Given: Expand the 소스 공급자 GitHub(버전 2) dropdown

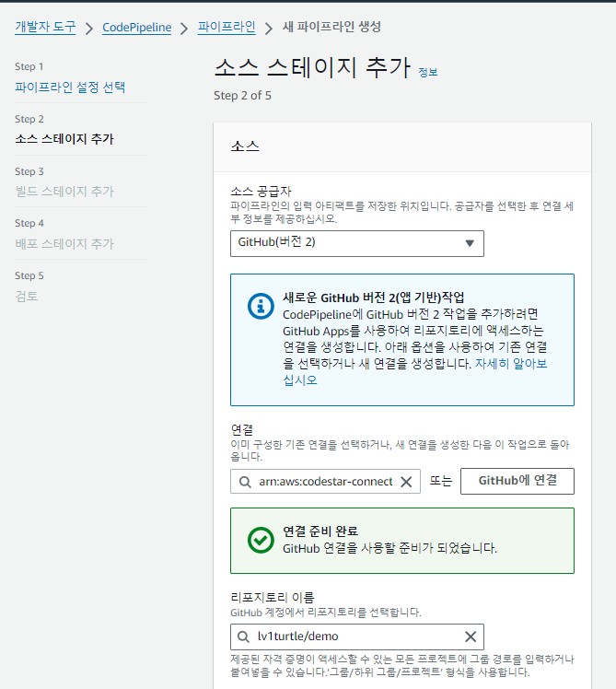Looking at the screenshot, I should 356,243.
